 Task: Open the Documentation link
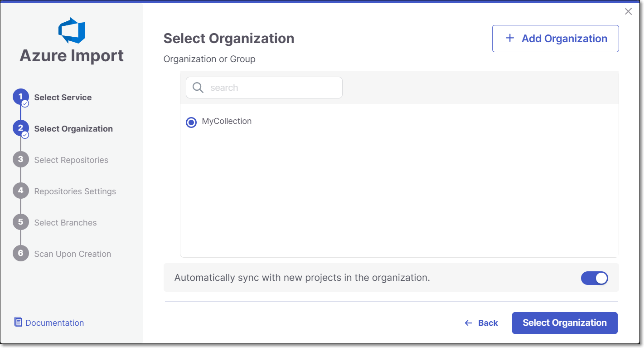coord(54,323)
